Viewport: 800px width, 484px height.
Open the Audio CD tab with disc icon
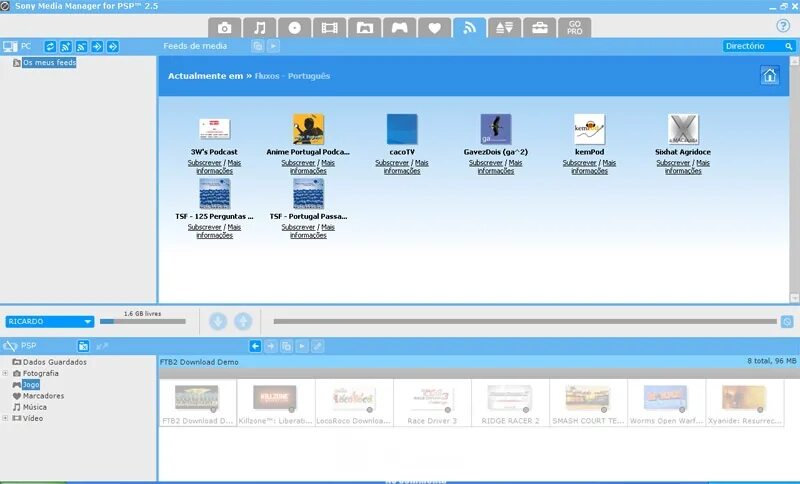tap(294, 28)
